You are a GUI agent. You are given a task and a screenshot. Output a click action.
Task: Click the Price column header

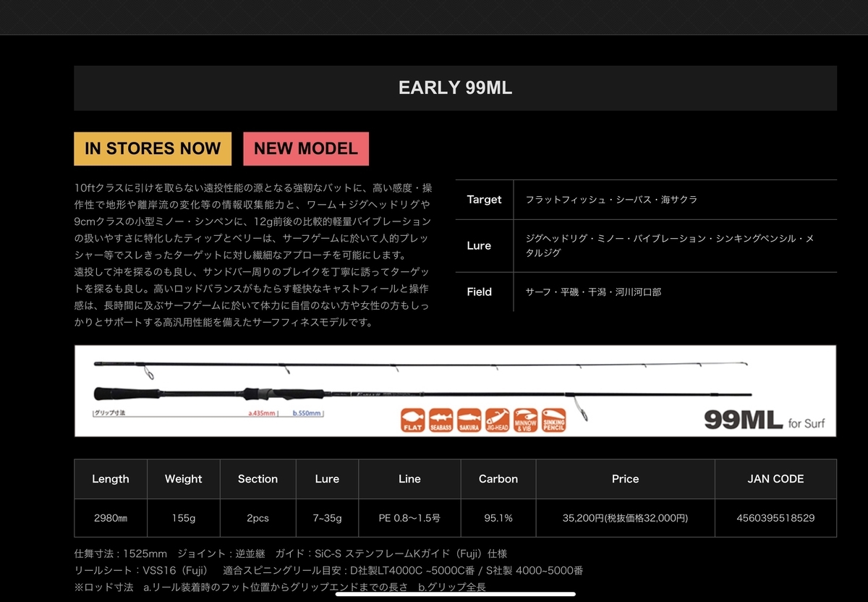(x=626, y=479)
